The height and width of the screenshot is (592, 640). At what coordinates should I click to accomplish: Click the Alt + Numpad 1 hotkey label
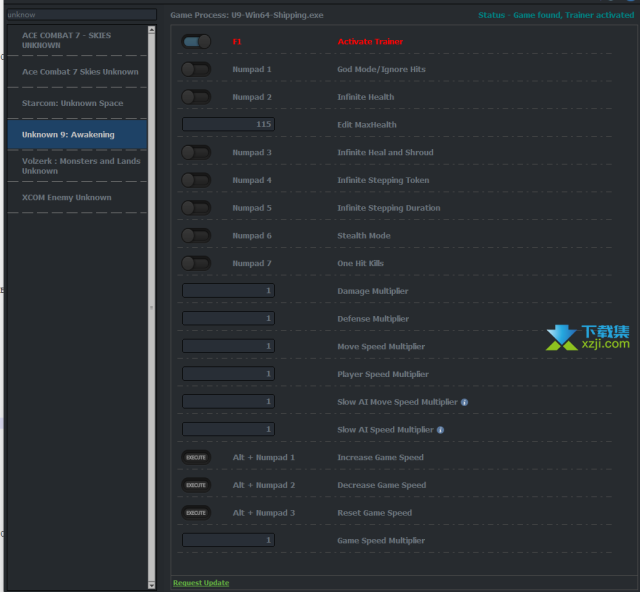[264, 457]
